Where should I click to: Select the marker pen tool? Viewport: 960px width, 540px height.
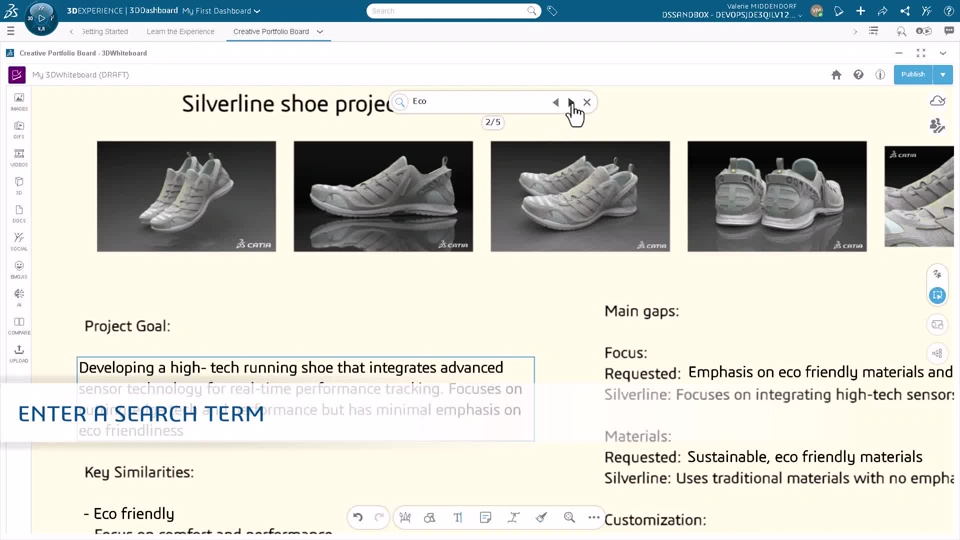pos(541,517)
